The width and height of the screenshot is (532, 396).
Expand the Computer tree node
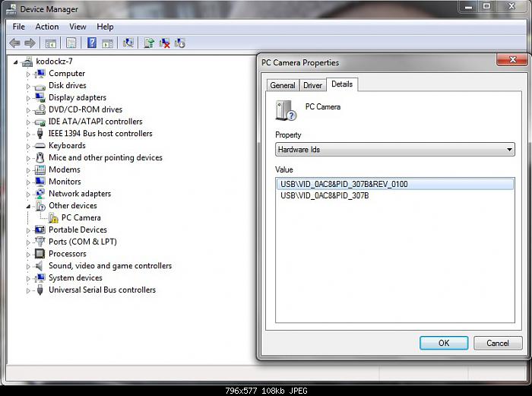point(28,74)
